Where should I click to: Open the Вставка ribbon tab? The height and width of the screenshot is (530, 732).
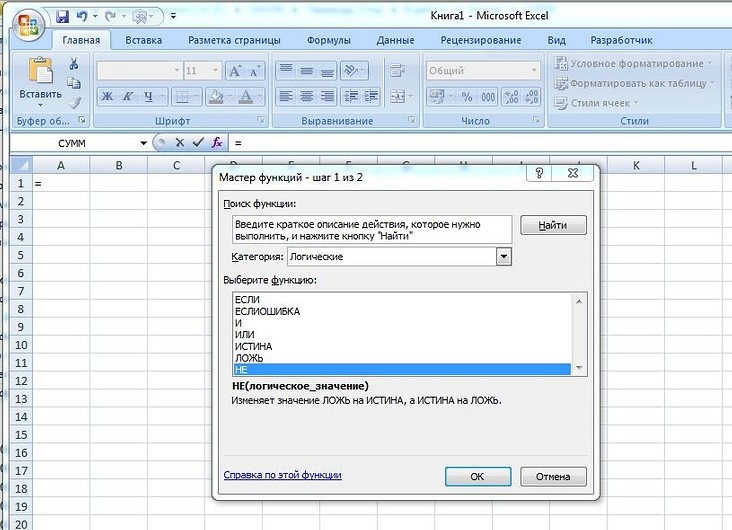pyautogui.click(x=144, y=40)
